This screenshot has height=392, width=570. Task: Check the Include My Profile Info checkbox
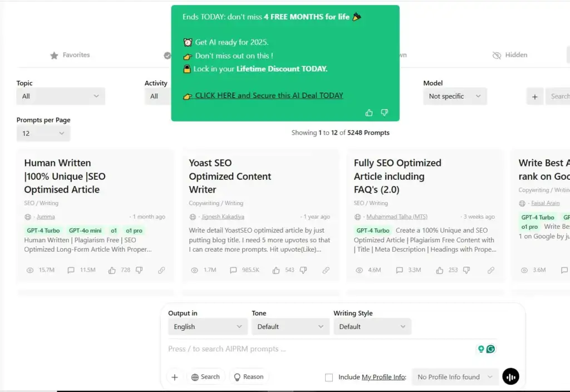tap(328, 378)
